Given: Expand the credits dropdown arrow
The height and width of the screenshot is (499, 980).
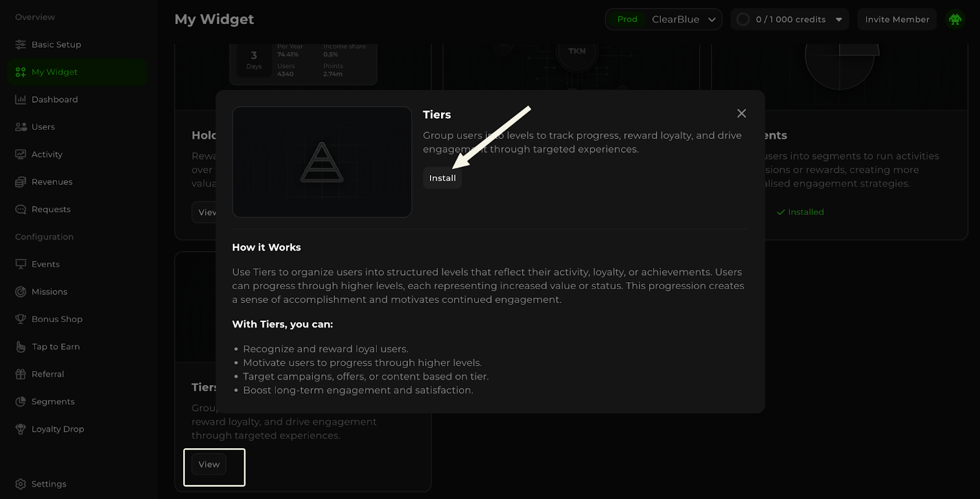Looking at the screenshot, I should (839, 20).
